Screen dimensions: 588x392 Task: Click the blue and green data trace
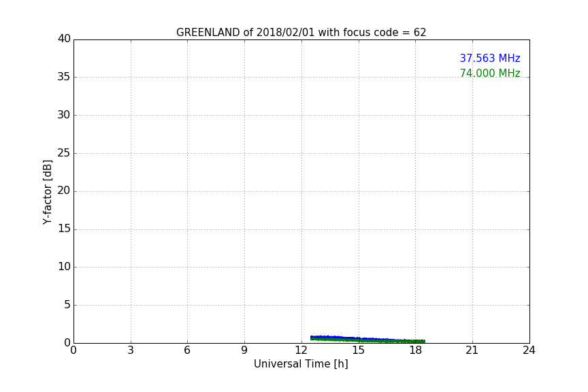[367, 339]
